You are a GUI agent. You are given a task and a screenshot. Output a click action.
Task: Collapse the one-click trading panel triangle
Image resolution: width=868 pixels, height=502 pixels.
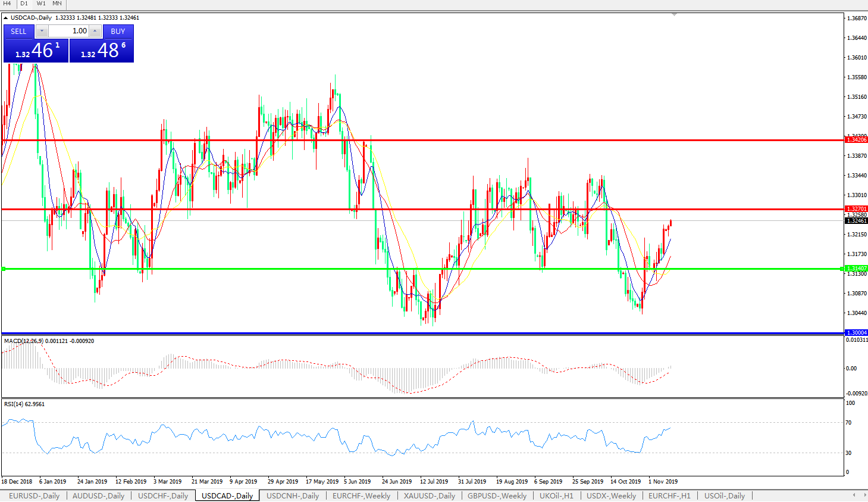click(x=5, y=18)
